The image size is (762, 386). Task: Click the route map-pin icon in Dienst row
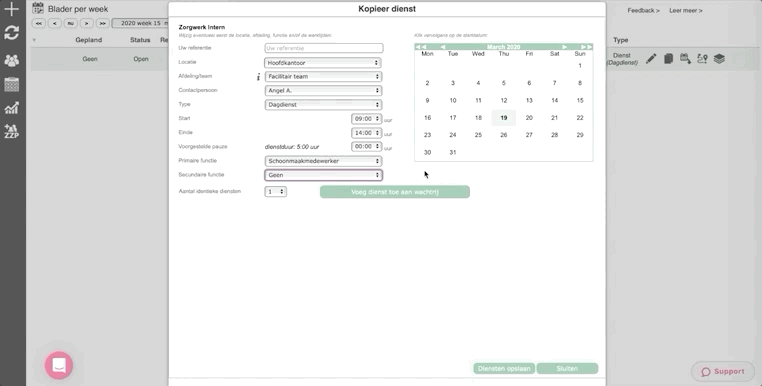click(x=702, y=59)
